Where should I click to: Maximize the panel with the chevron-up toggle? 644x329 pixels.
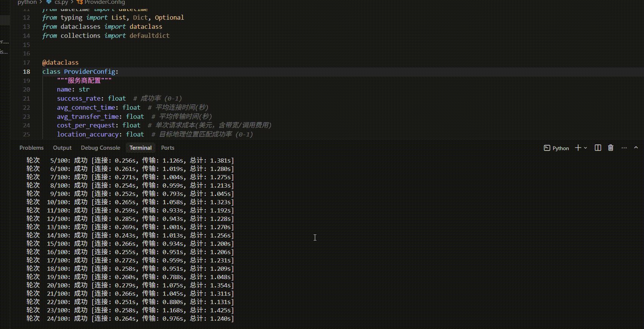click(636, 148)
